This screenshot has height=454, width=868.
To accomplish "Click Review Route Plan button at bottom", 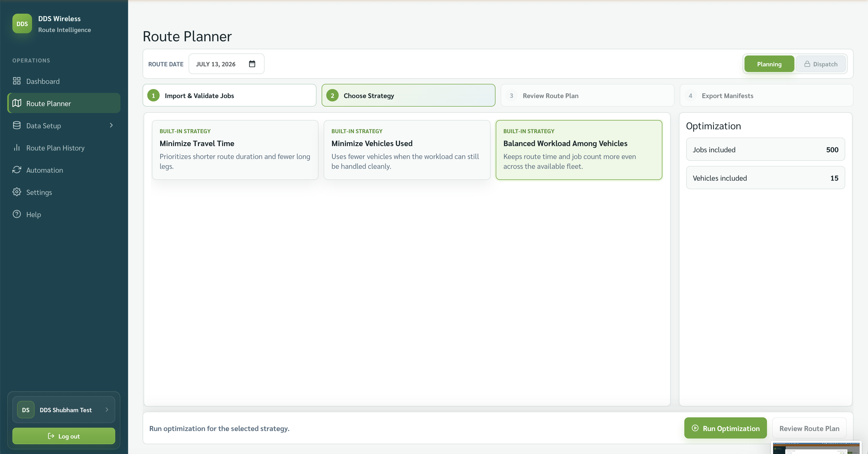I will [x=809, y=428].
